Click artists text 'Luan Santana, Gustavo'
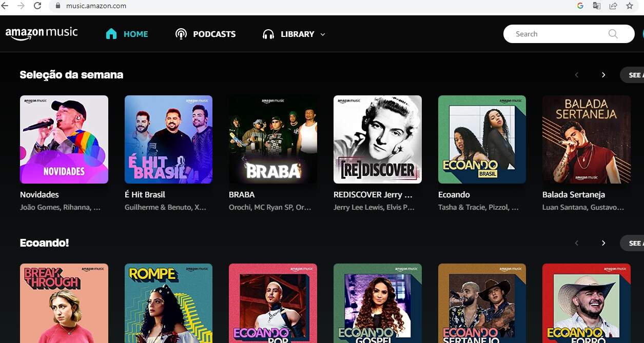 pos(583,208)
